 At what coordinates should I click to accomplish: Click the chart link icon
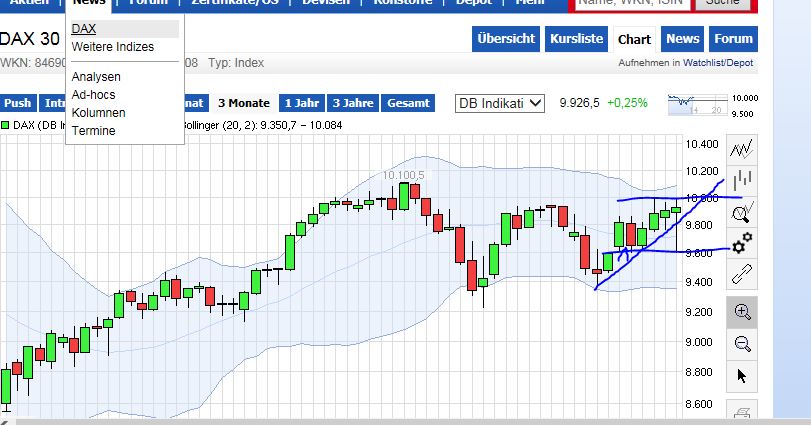[742, 272]
